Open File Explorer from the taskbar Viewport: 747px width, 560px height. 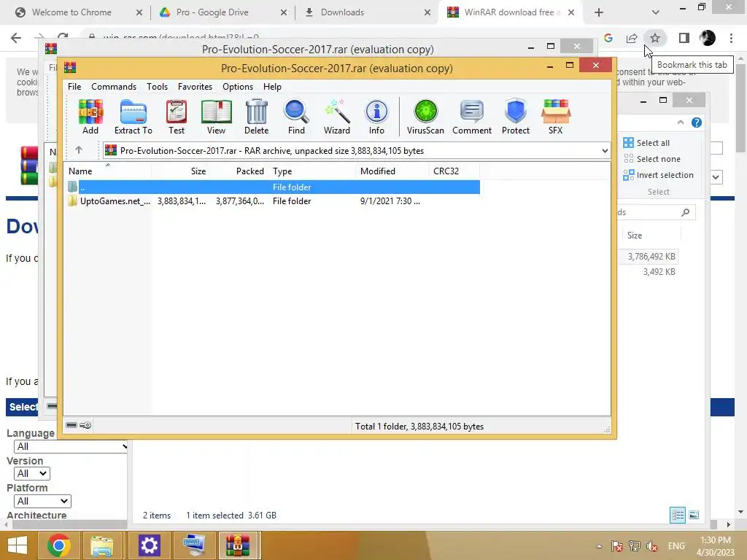[102, 545]
